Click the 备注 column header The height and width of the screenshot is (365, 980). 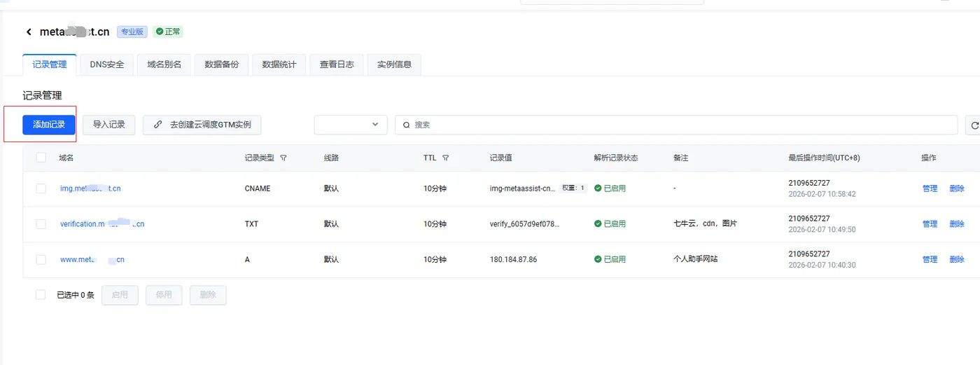681,158
